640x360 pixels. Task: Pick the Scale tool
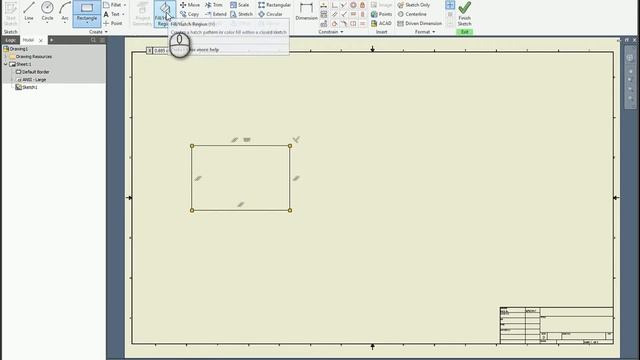pyautogui.click(x=240, y=5)
